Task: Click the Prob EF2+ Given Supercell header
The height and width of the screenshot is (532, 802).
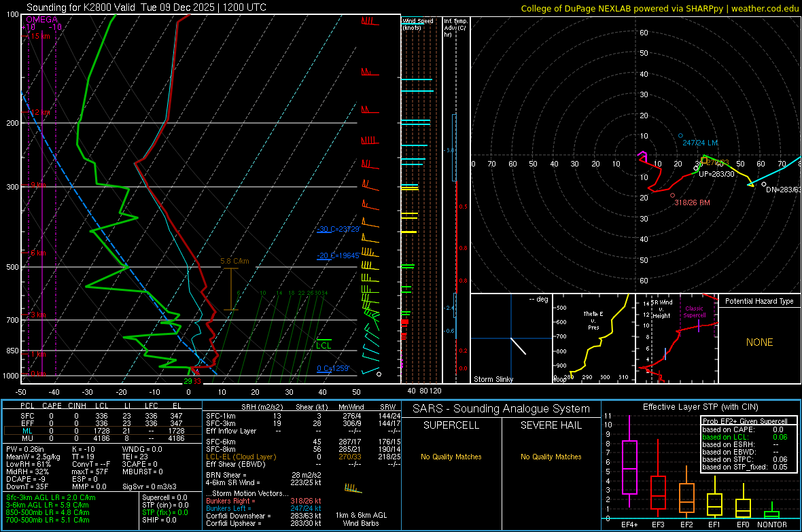Action: click(x=744, y=421)
